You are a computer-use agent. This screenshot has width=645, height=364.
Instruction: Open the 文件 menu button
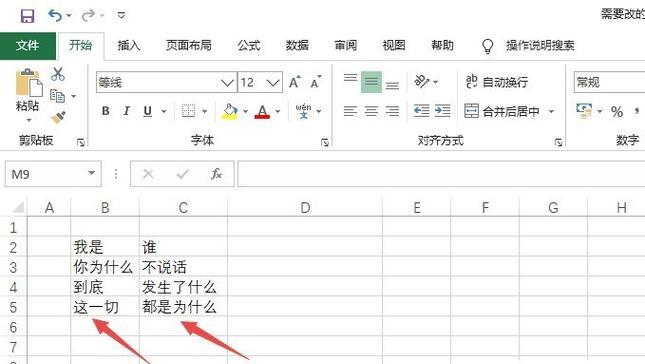[28, 46]
